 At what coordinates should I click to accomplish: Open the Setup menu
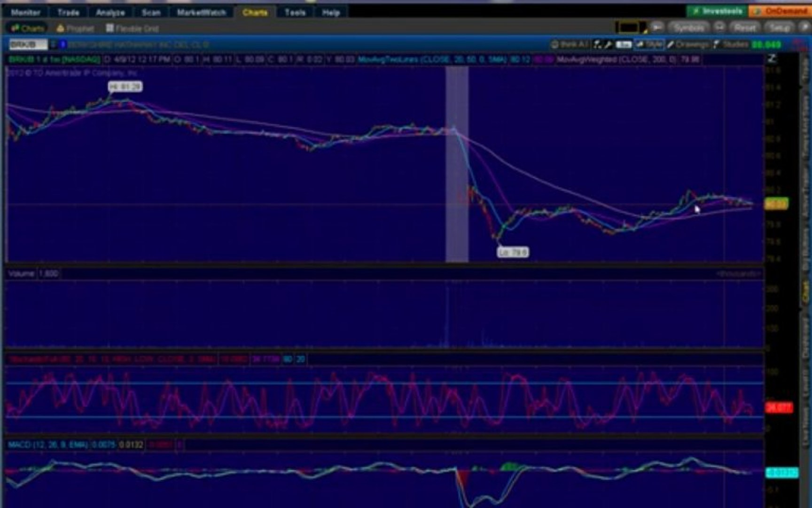tap(780, 28)
